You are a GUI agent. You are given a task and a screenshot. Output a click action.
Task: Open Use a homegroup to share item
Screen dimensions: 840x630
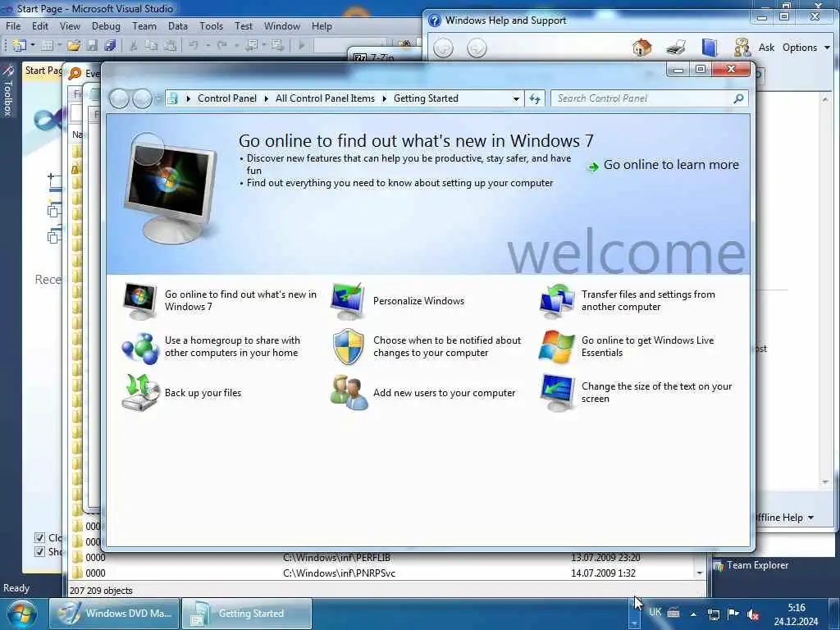click(x=211, y=347)
